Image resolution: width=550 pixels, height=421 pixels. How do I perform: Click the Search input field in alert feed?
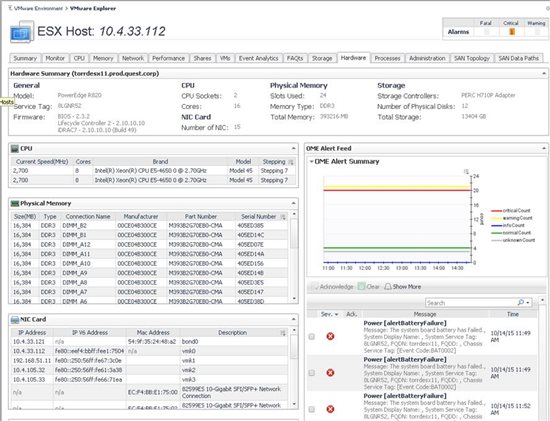tap(471, 302)
